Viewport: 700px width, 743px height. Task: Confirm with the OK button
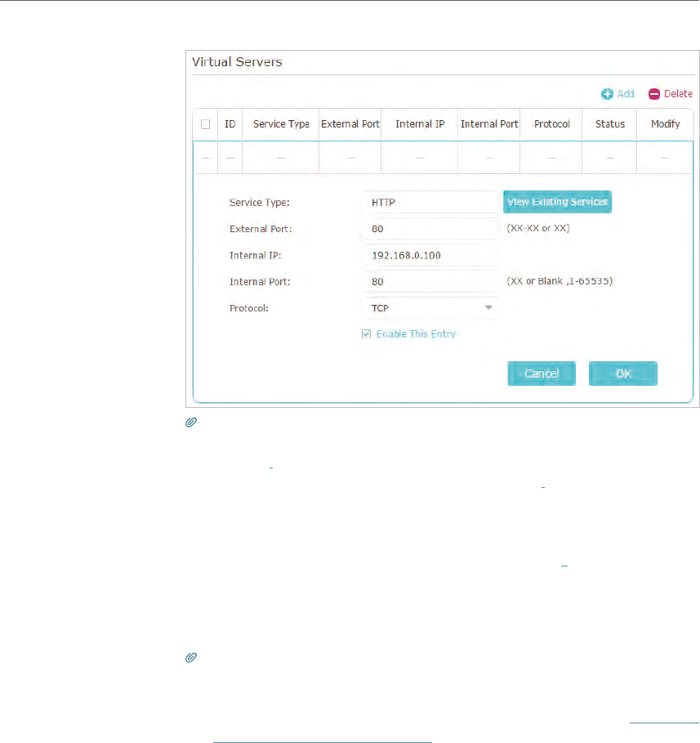[622, 374]
